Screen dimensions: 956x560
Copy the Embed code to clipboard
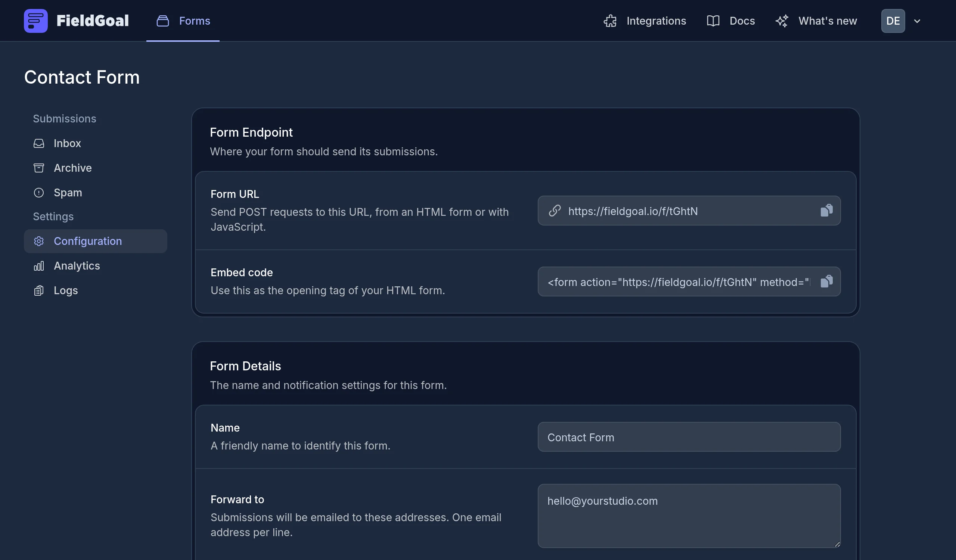(827, 281)
